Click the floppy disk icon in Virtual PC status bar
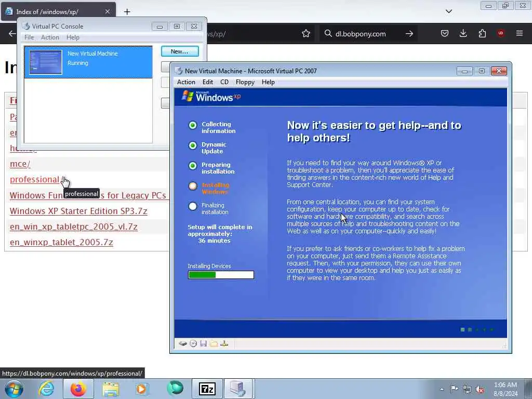Image resolution: width=532 pixels, height=399 pixels. [204, 344]
